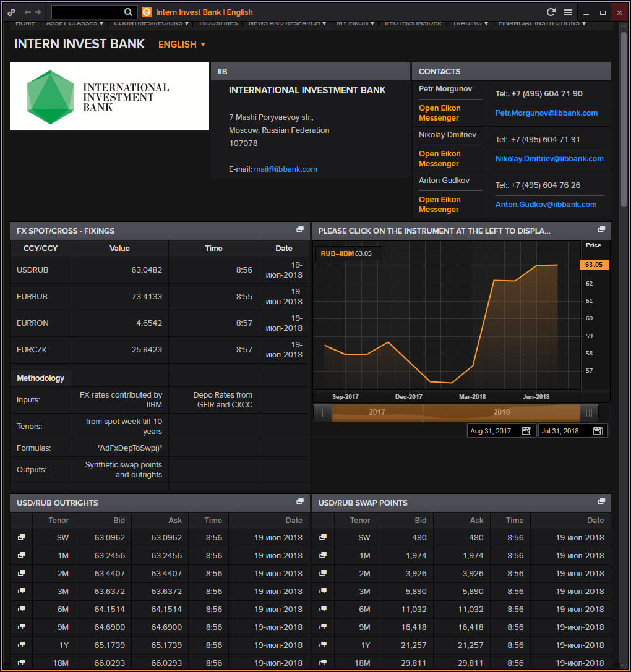Image resolution: width=631 pixels, height=672 pixels.
Task: Pop out the USD/RUB Swap Points panel
Action: point(601,501)
